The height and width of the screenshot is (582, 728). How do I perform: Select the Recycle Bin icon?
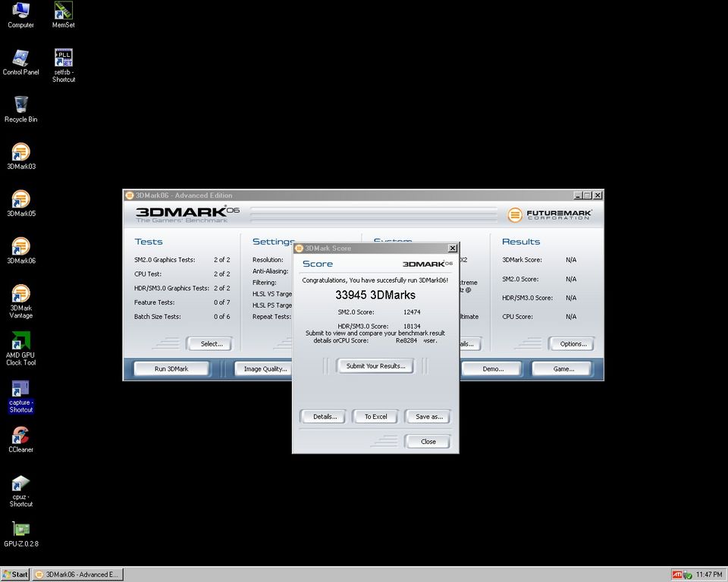pyautogui.click(x=20, y=110)
